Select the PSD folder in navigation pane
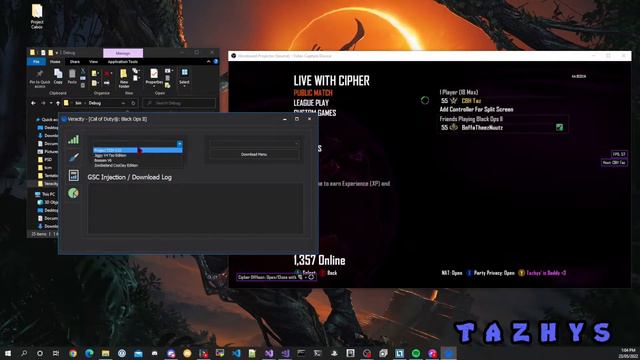Image resolution: width=640 pixels, height=360 pixels. [45, 160]
